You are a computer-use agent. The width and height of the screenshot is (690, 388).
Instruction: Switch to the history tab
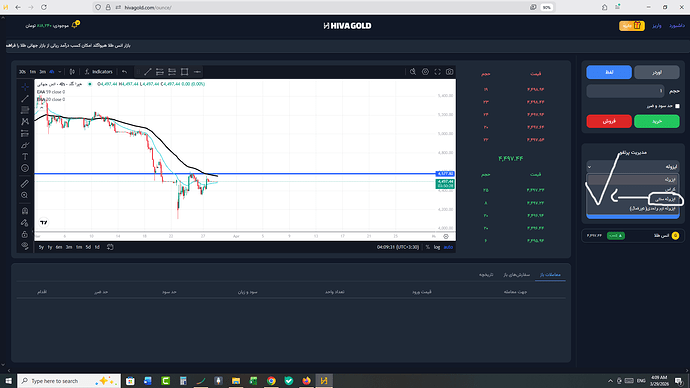[486, 275]
